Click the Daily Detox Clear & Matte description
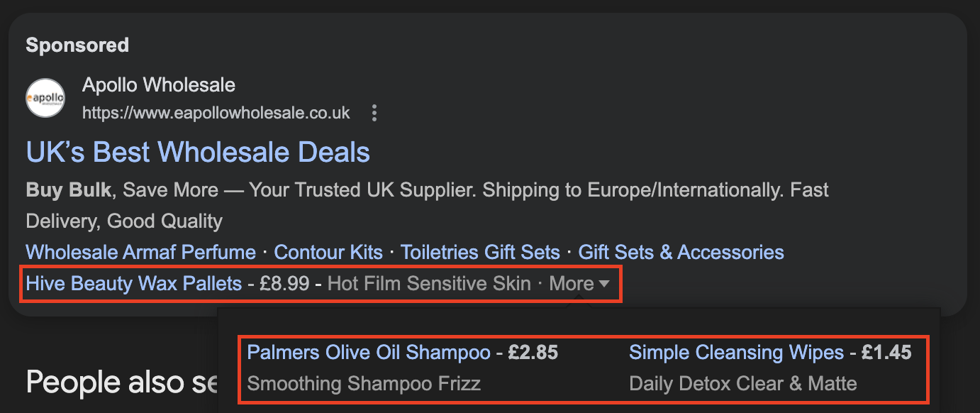The width and height of the screenshot is (980, 413). pos(743,384)
